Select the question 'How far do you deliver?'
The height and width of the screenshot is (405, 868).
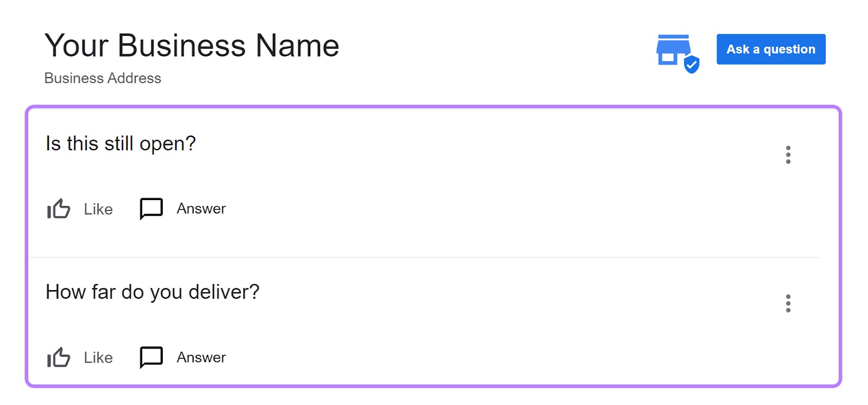[152, 292]
